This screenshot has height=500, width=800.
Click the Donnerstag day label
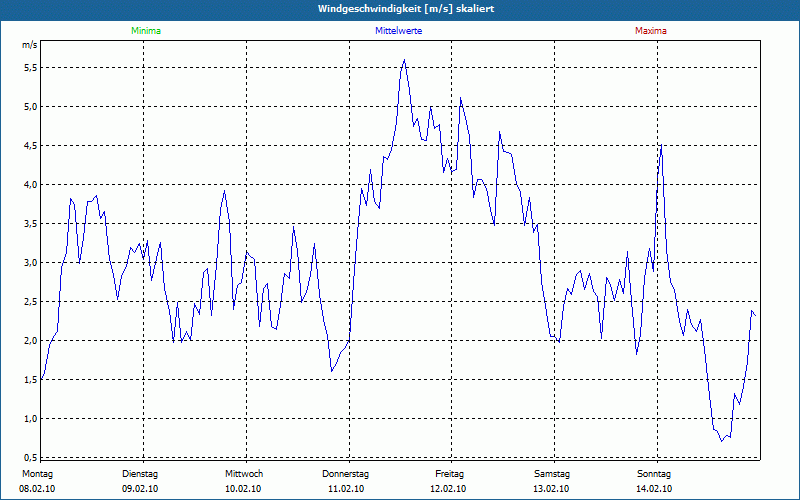[345, 474]
